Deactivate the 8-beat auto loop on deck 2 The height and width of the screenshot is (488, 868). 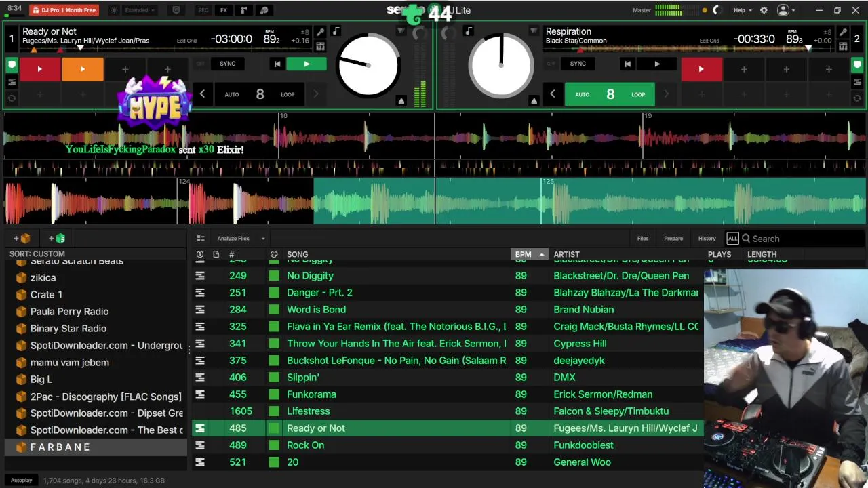610,94
